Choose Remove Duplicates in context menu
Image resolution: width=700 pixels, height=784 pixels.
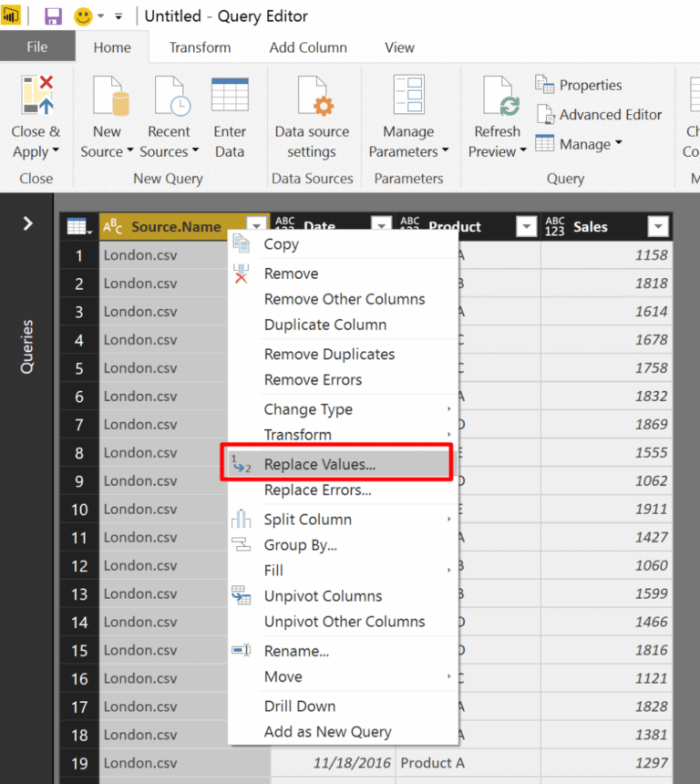[x=329, y=354]
